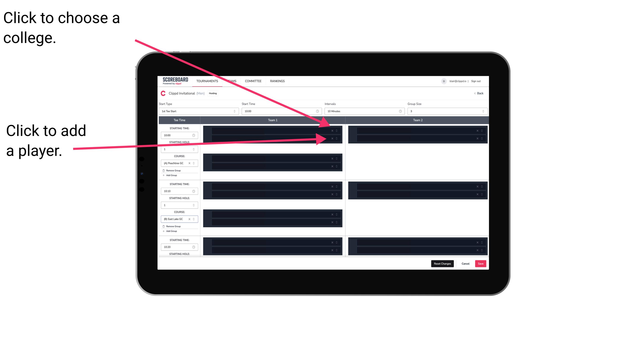Click Save to confirm pairings

tap(482, 263)
